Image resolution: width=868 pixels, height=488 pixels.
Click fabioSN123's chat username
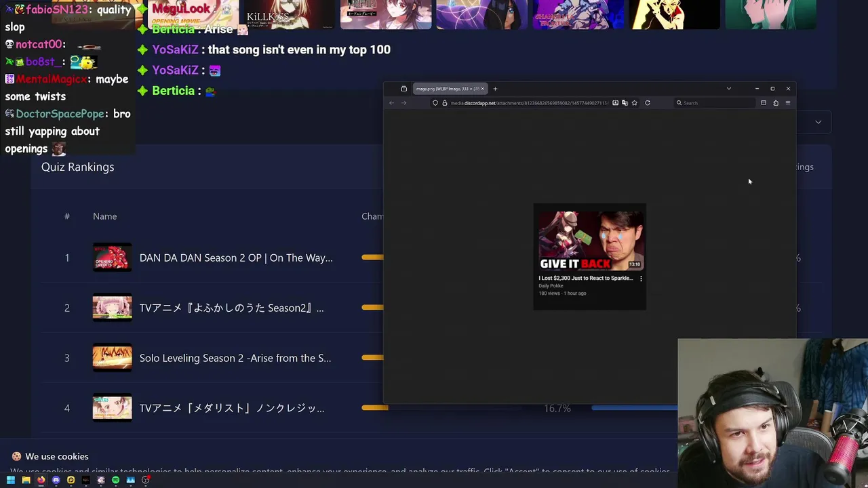pyautogui.click(x=58, y=10)
